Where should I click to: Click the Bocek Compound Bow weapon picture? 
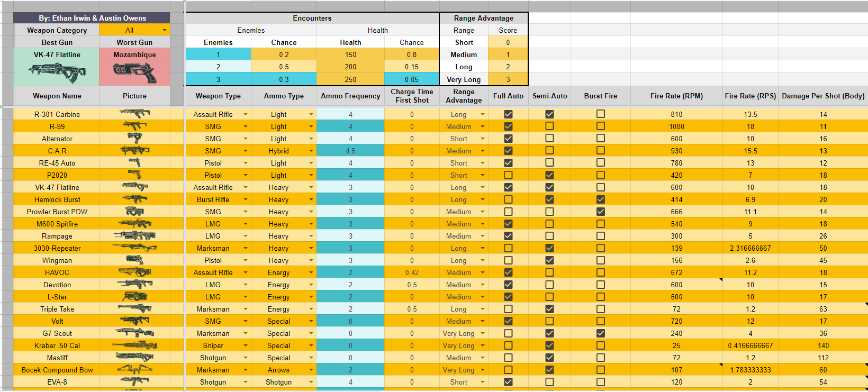coord(134,369)
